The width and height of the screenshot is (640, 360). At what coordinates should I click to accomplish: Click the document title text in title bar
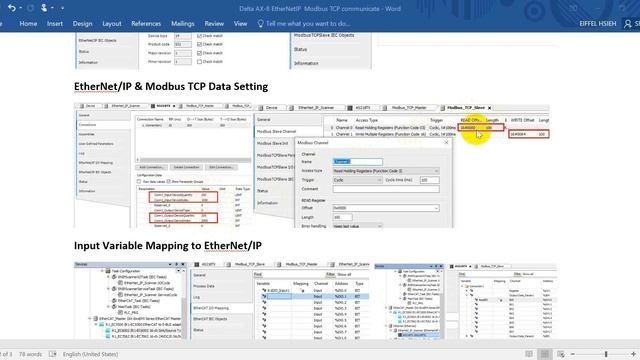tap(320, 9)
